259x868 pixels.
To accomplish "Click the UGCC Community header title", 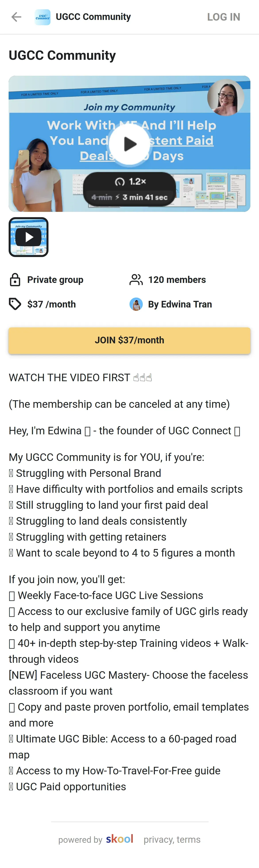I will point(93,17).
